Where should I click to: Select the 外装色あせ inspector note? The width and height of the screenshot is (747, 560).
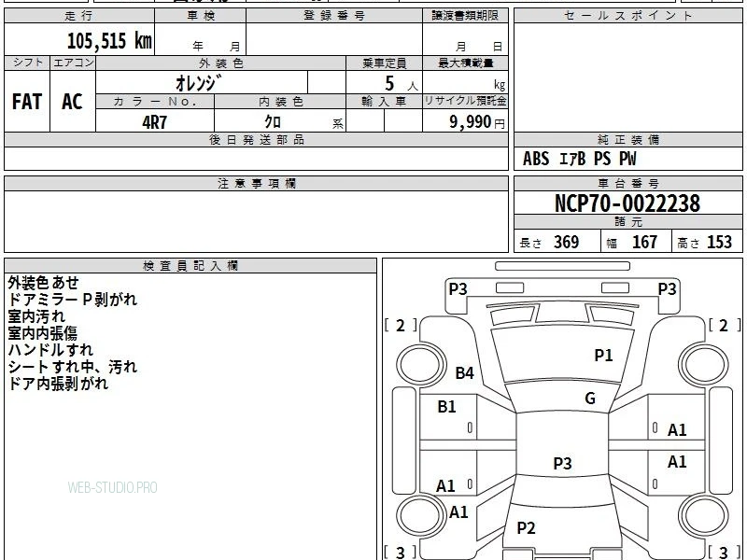(43, 283)
